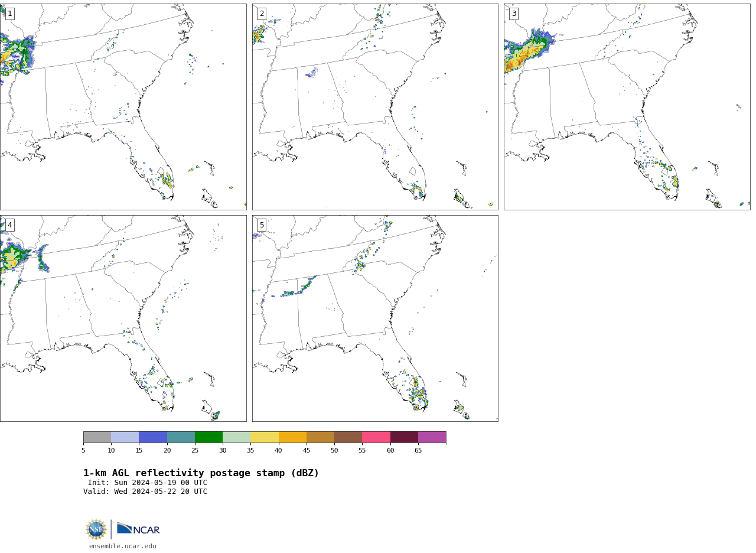Click the colorbar tick label 50
756x553 pixels.
[x=334, y=451]
